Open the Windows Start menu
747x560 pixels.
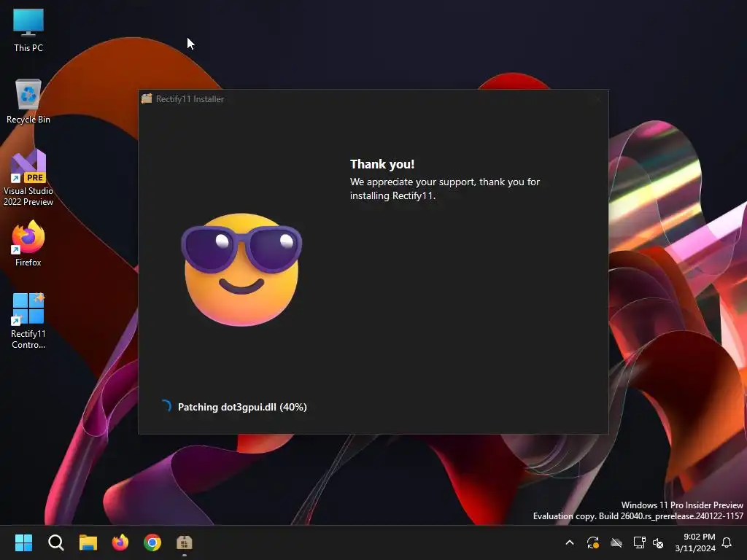tap(23, 542)
